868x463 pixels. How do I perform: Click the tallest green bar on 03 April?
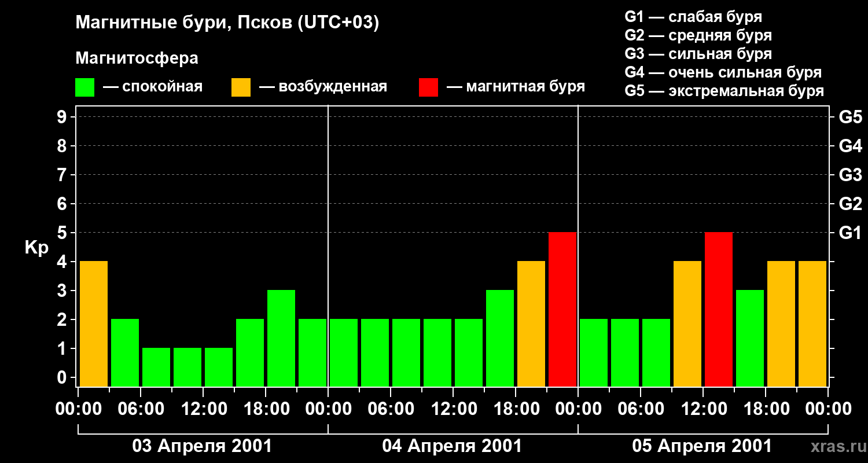[x=281, y=338]
